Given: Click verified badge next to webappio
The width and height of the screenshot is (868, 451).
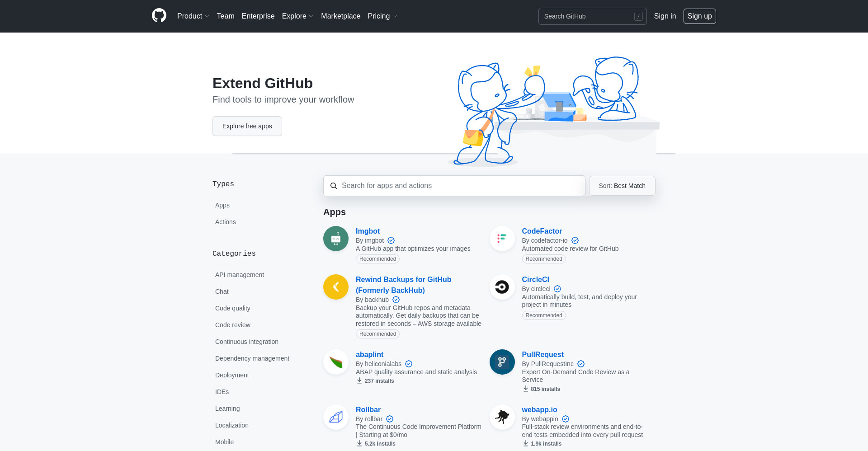Looking at the screenshot, I should [x=566, y=419].
